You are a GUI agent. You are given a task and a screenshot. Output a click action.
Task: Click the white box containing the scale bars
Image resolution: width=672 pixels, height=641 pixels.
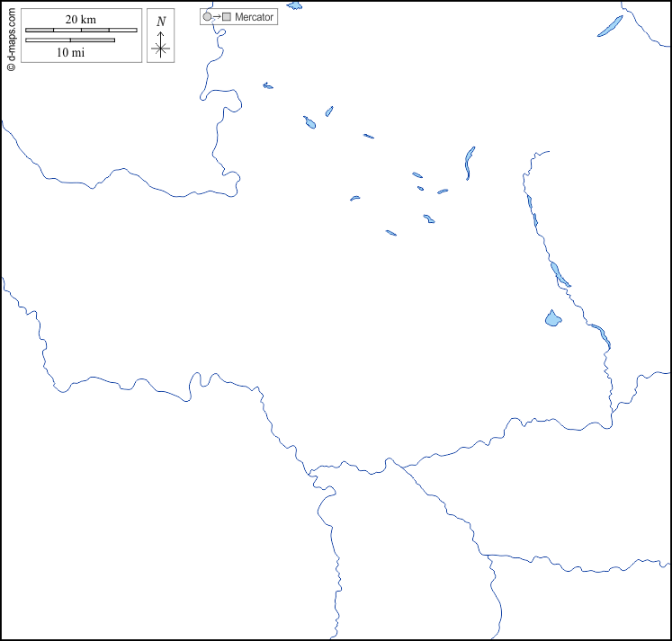(x=36, y=56)
